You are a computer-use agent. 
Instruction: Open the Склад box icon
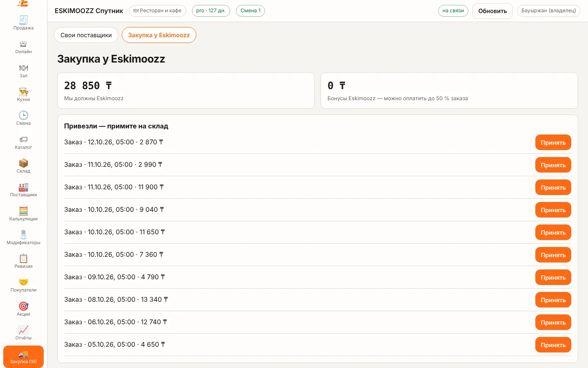23,163
